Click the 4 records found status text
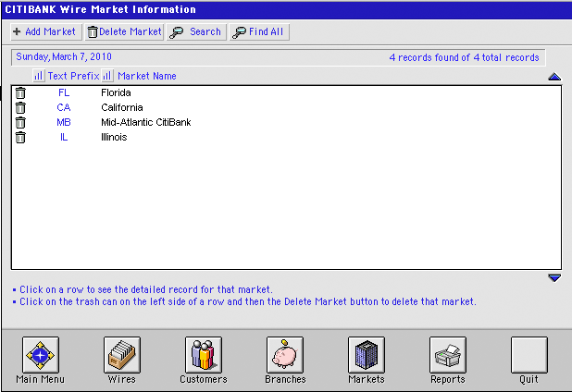The image size is (572, 392). click(464, 57)
